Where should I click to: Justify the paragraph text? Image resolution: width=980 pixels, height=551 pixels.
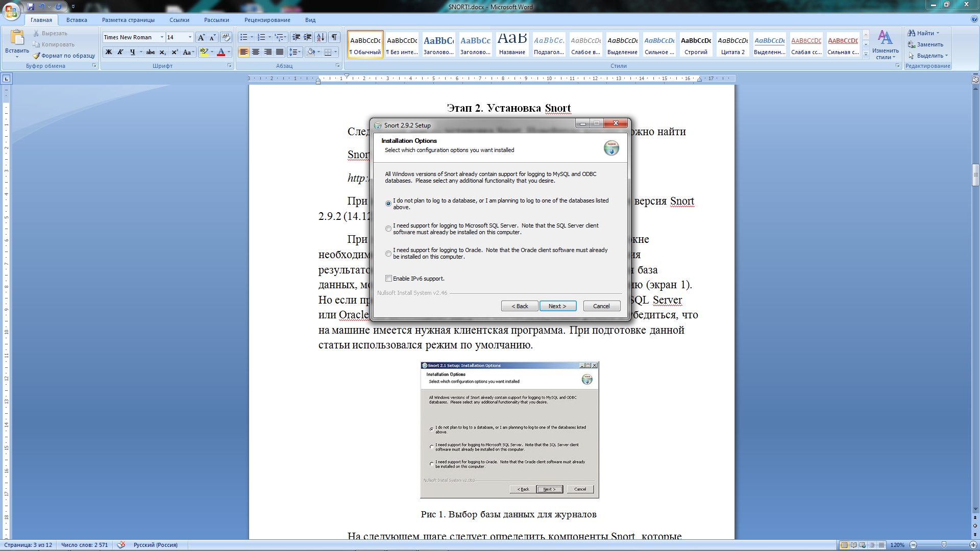pos(280,52)
